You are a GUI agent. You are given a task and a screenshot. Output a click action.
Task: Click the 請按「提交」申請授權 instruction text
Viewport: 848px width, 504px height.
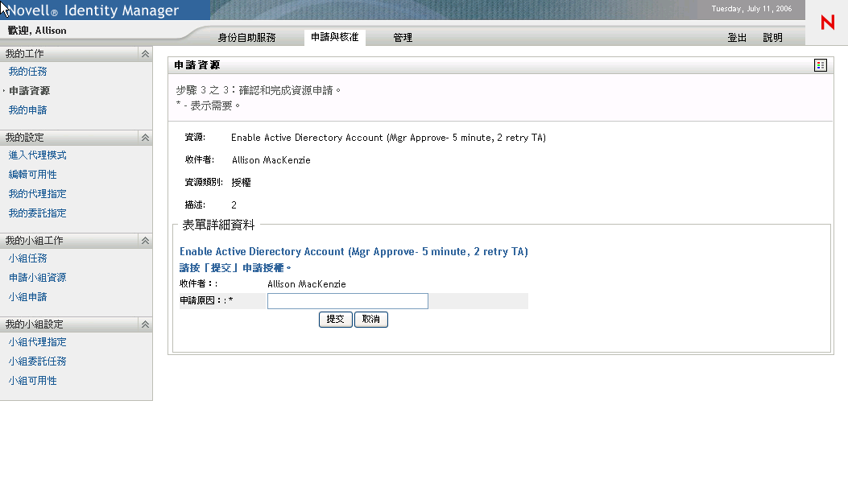pos(235,267)
